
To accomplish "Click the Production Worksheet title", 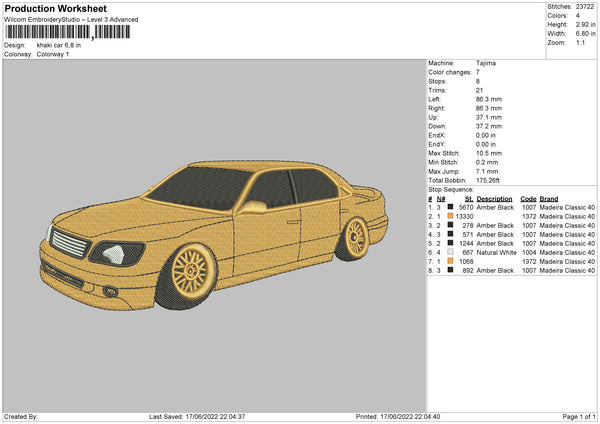I will coord(56,9).
